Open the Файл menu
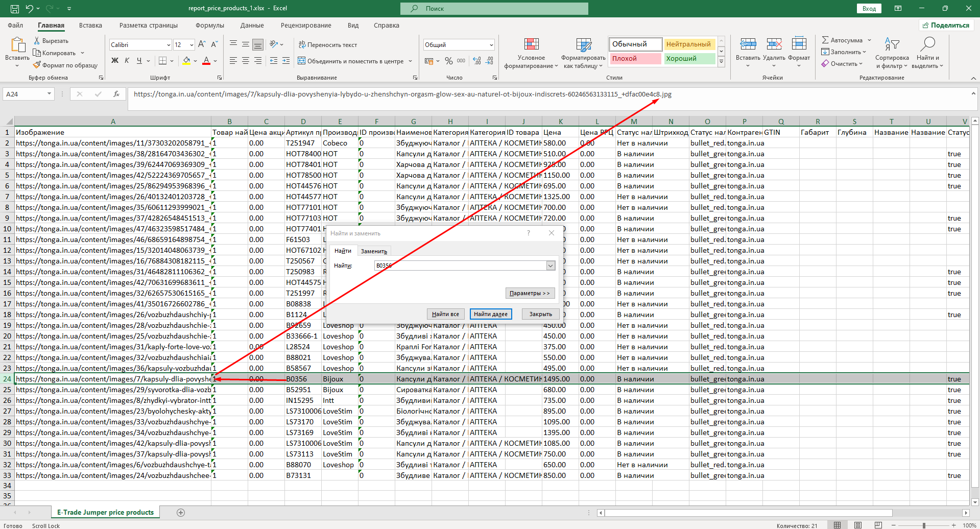 coord(15,25)
